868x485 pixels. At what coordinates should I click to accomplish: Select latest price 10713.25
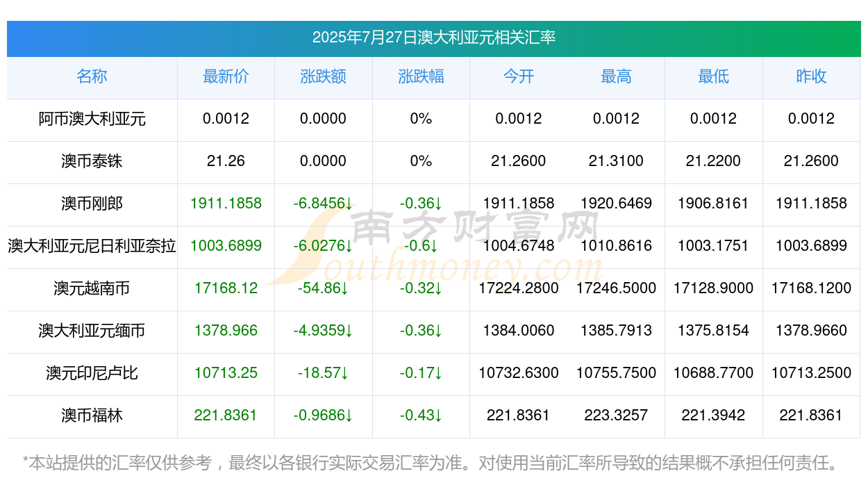point(226,373)
